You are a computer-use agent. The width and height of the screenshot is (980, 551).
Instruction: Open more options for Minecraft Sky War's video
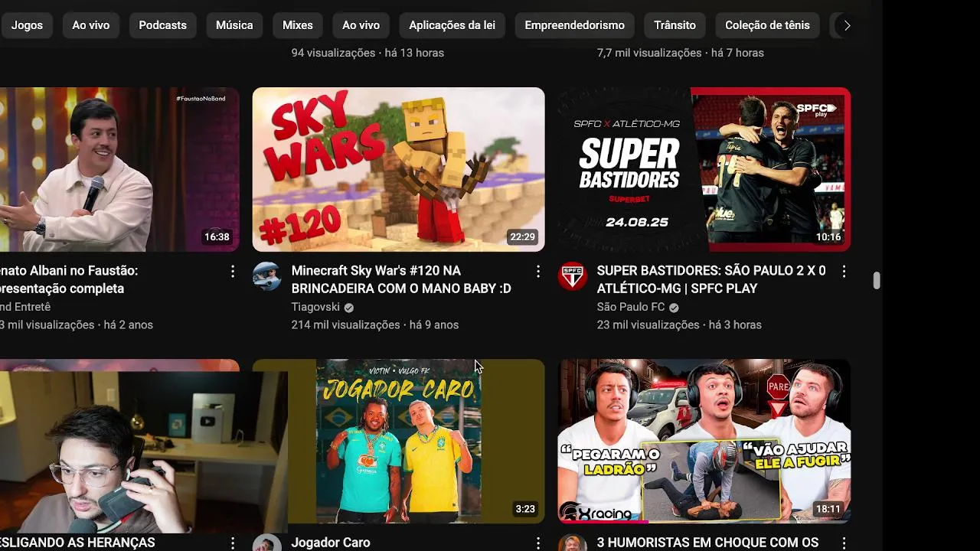tap(538, 272)
